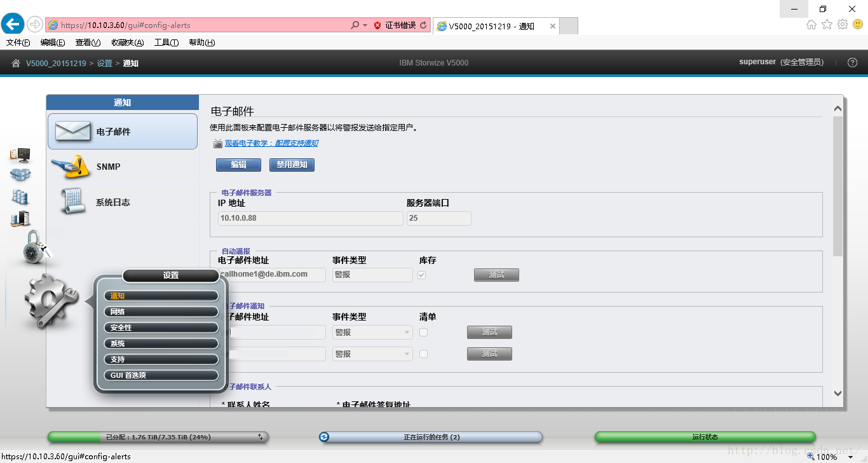The height and width of the screenshot is (463, 868).
Task: Click the refresh icon on running tasks bar
Action: tap(325, 437)
